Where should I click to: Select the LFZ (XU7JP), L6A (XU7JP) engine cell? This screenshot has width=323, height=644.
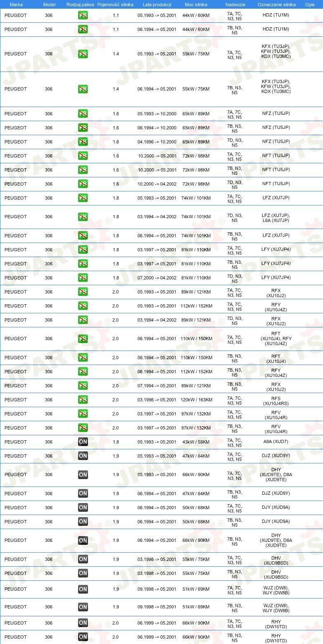[x=276, y=218]
